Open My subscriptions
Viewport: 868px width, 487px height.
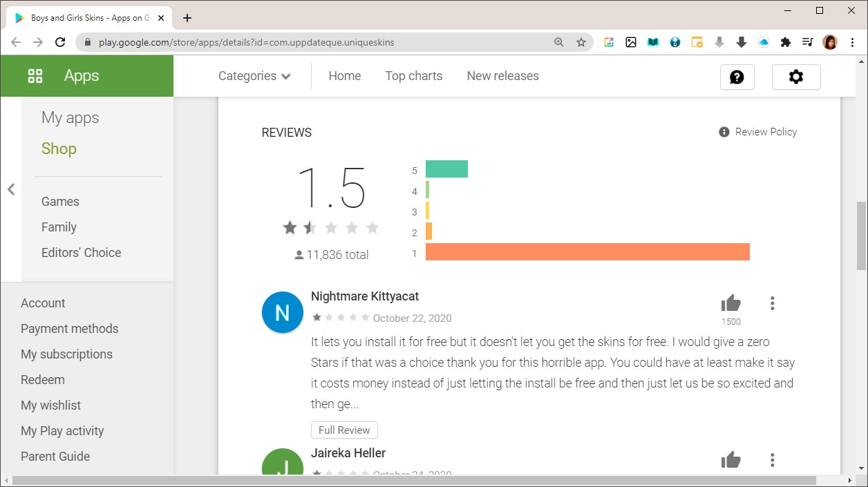(x=66, y=354)
